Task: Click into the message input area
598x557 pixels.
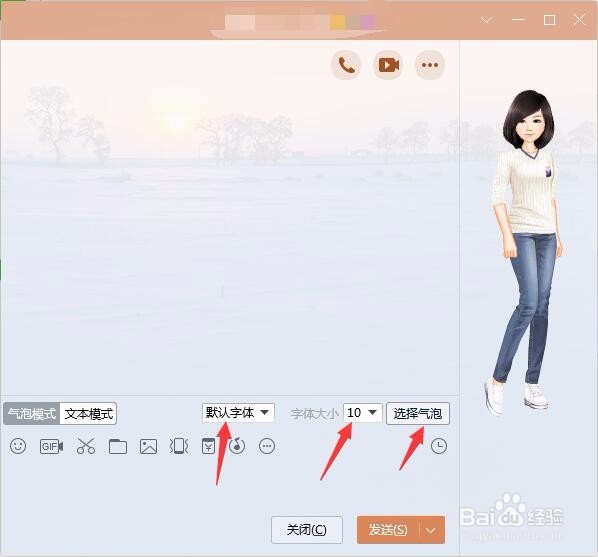Action: coord(229,485)
